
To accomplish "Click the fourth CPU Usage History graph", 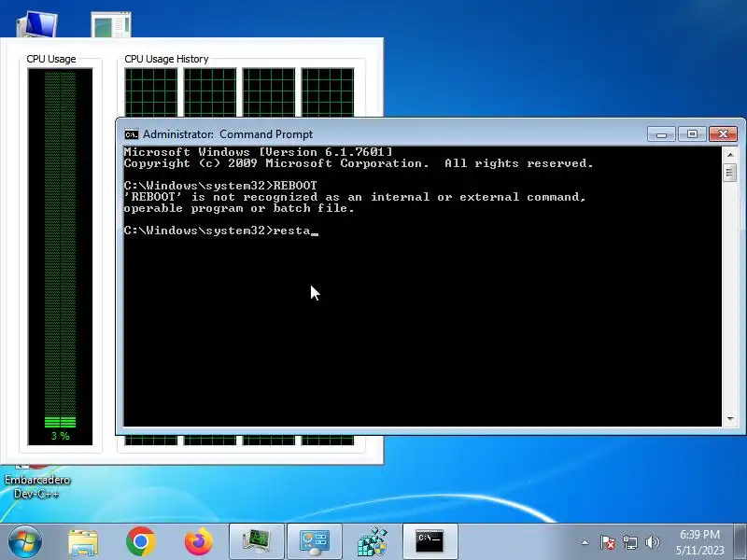I will pos(328,92).
